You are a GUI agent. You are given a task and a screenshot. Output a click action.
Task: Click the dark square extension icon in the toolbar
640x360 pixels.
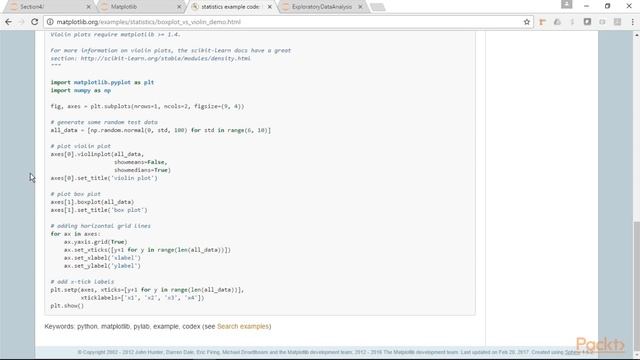point(587,22)
